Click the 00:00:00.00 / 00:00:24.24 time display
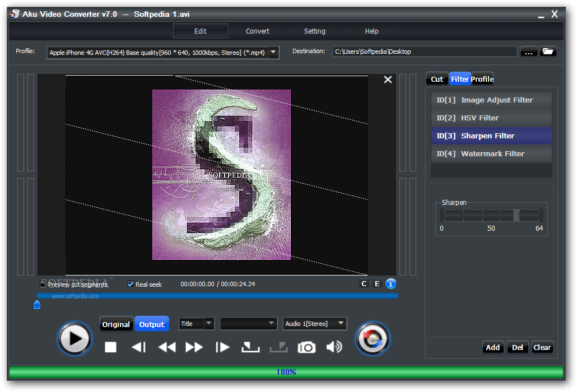This screenshot has height=392, width=577. click(217, 284)
